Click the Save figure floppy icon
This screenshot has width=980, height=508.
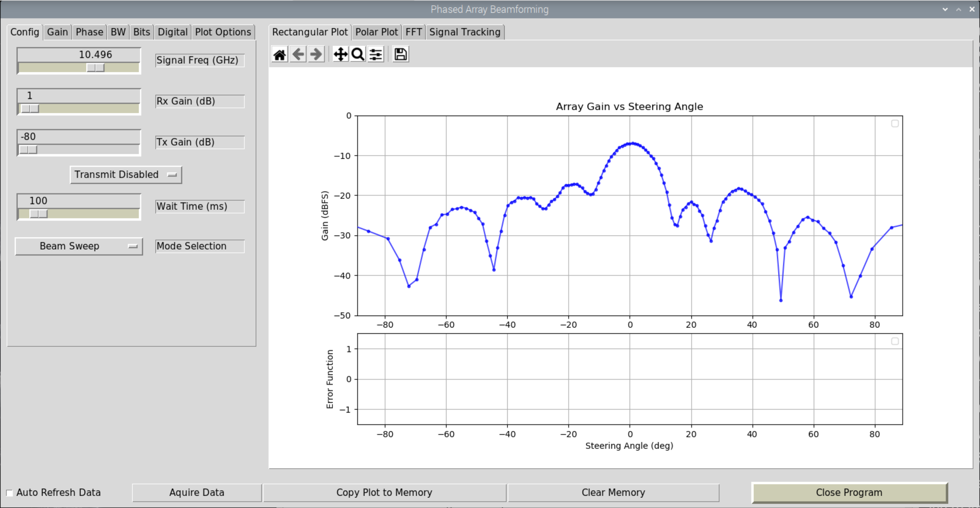coord(400,55)
